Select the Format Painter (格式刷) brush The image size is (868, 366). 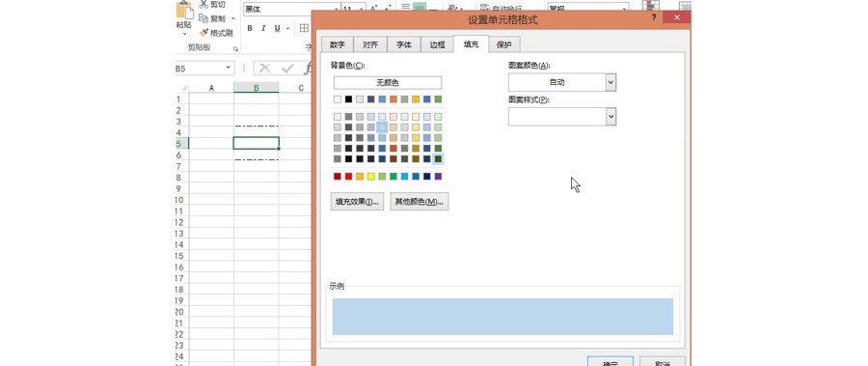(203, 33)
